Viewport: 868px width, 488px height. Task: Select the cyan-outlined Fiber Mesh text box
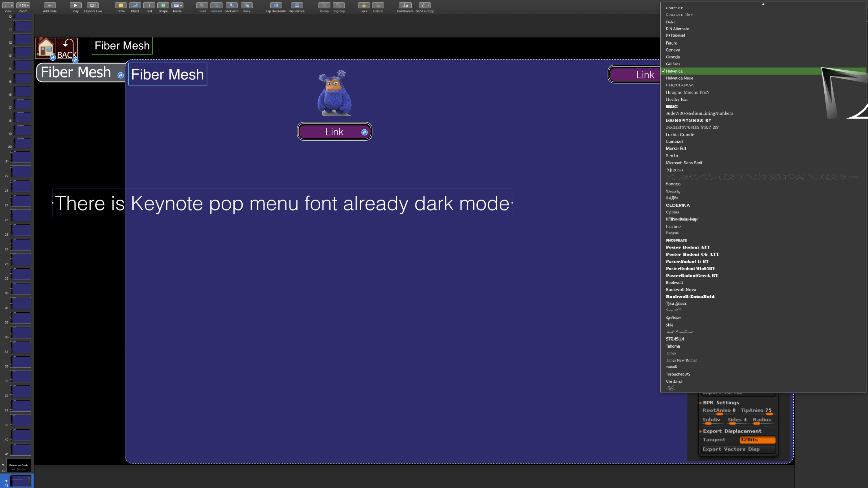pos(168,74)
